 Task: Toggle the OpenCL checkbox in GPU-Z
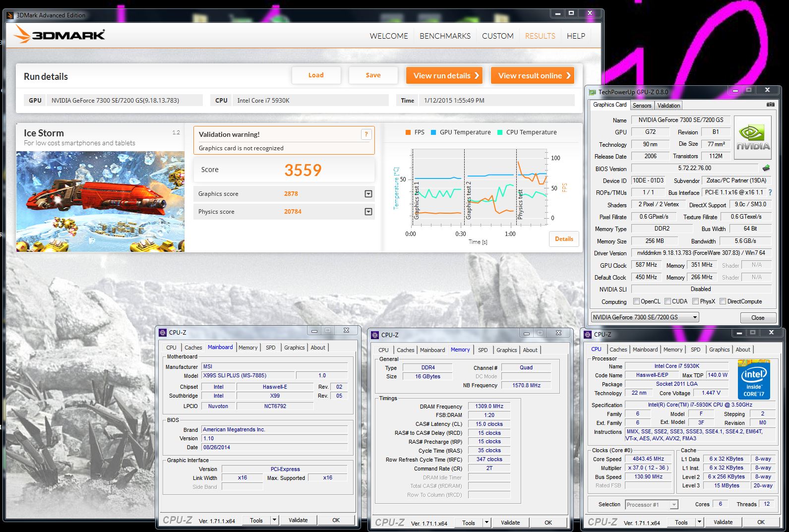637,301
